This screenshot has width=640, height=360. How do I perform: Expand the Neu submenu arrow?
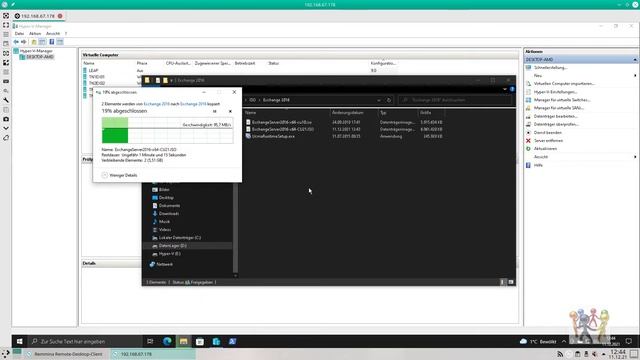click(x=635, y=76)
